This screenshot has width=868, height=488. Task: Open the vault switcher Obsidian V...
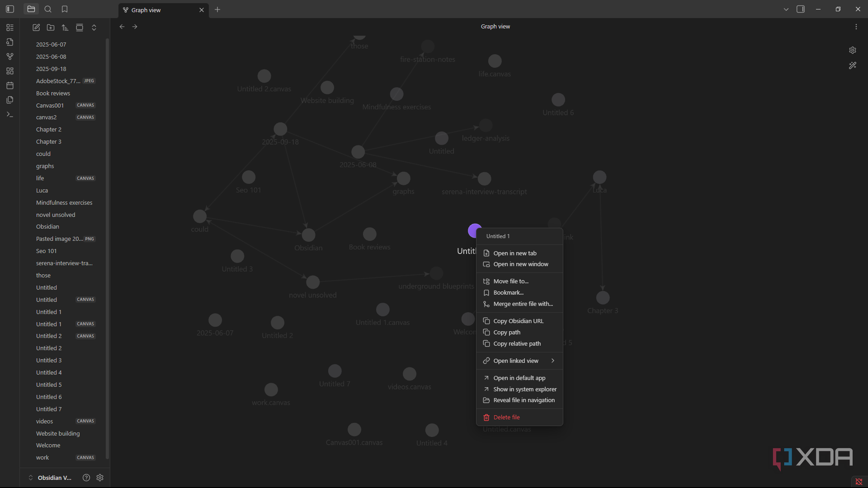[50, 478]
